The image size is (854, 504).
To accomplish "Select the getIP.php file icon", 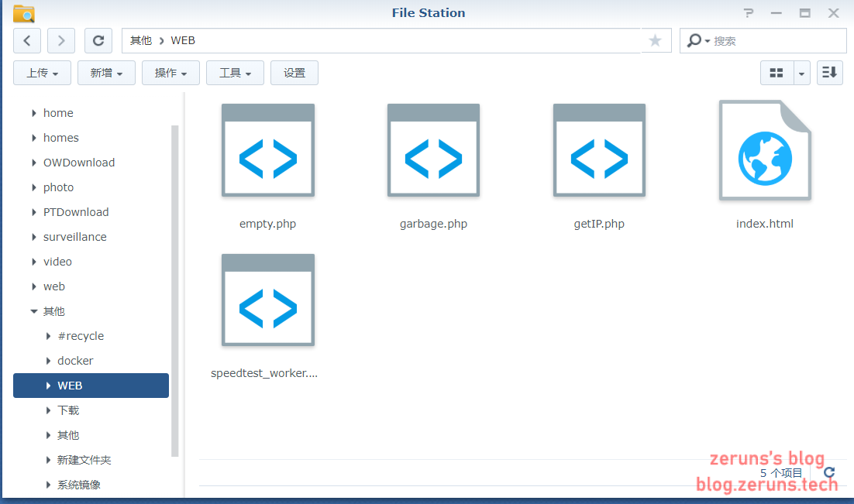I will (x=599, y=150).
